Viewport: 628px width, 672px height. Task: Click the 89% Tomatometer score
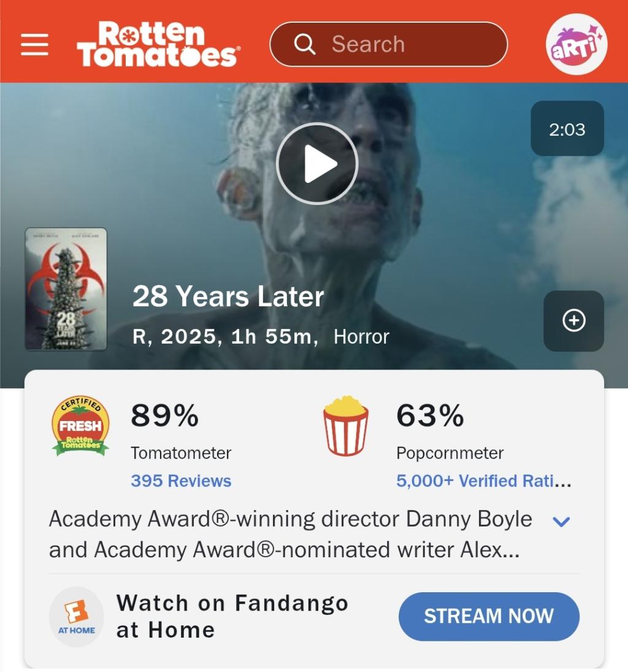(x=165, y=415)
